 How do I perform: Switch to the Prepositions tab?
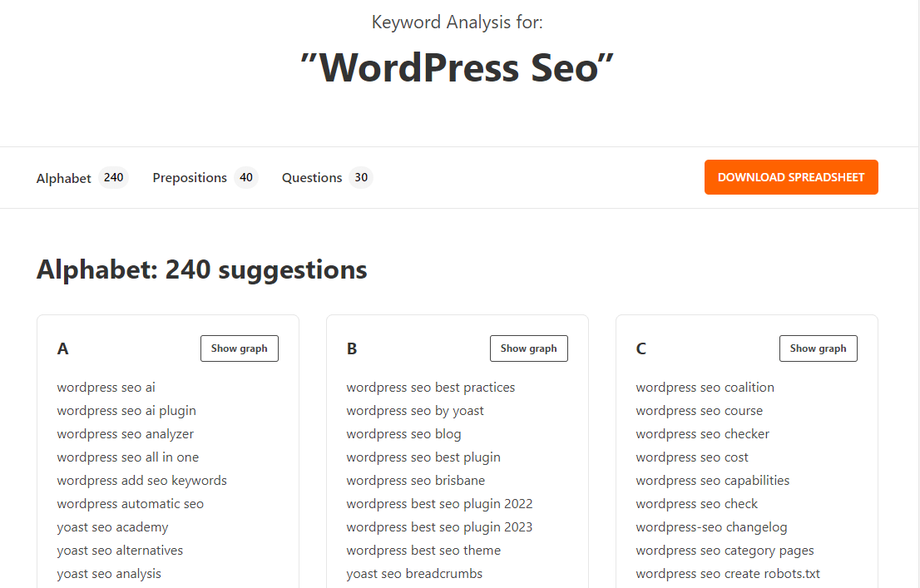click(x=190, y=177)
